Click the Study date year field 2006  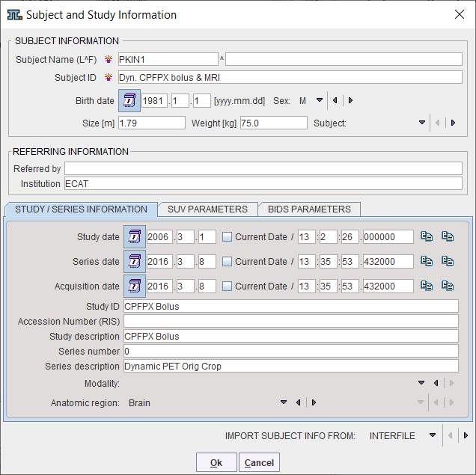[159, 236]
